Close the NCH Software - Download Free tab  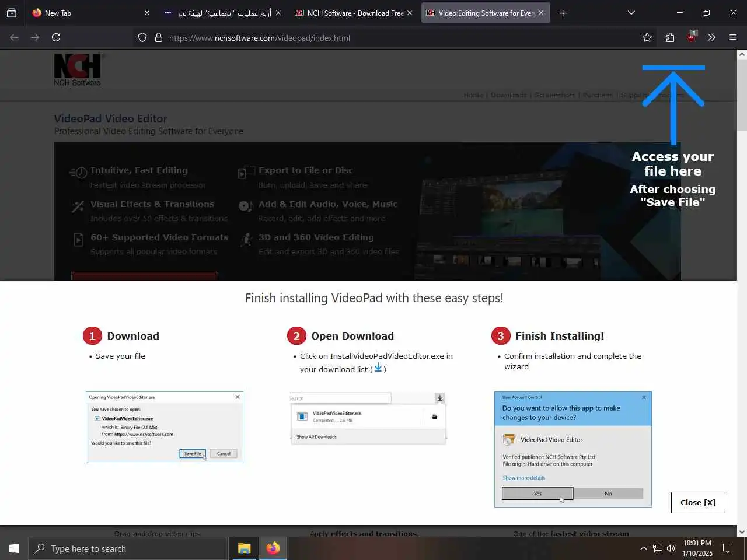click(409, 13)
